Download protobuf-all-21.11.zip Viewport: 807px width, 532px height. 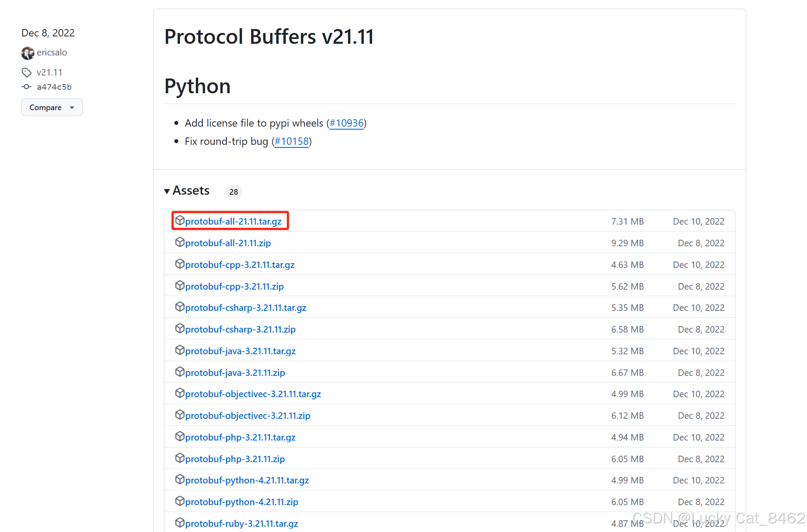pos(228,243)
